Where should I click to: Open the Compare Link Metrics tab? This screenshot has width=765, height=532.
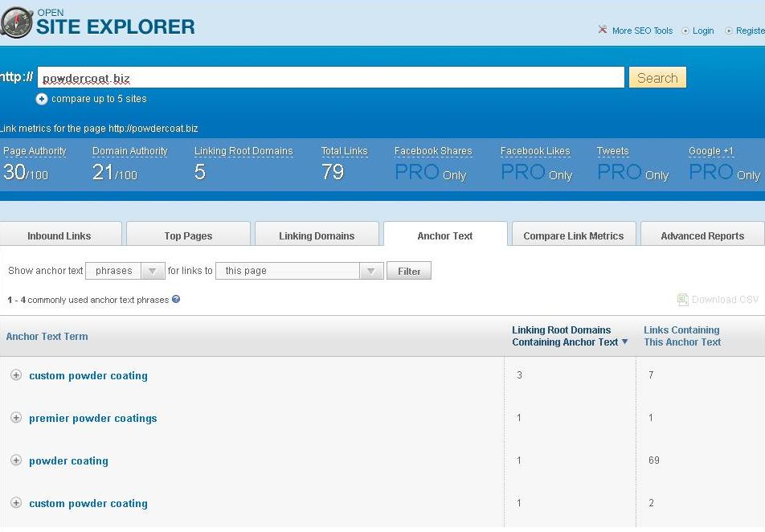click(x=574, y=234)
